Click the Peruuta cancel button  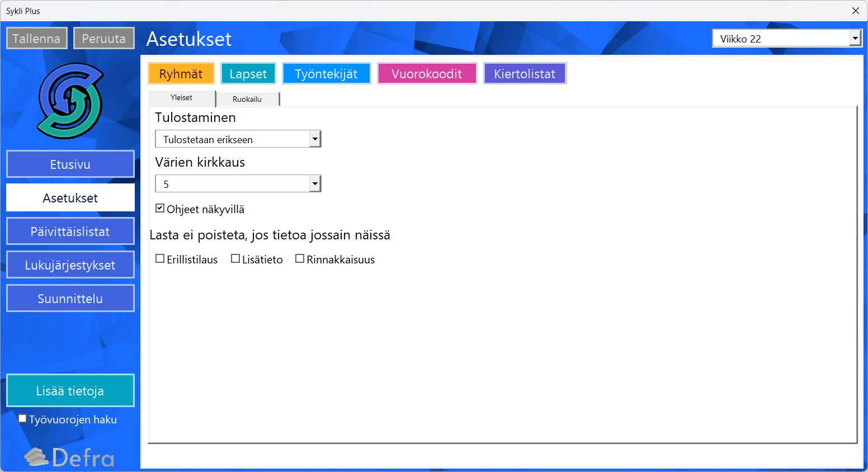click(x=104, y=39)
